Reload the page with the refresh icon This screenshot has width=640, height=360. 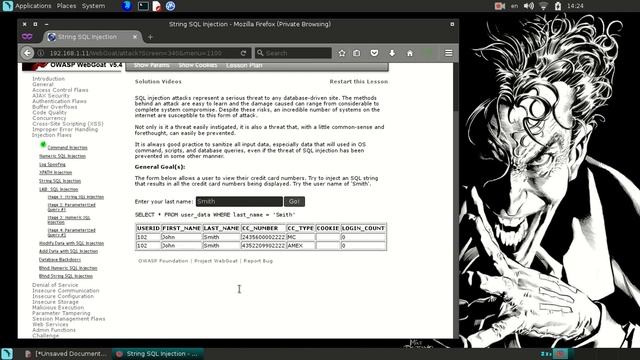[x=243, y=53]
